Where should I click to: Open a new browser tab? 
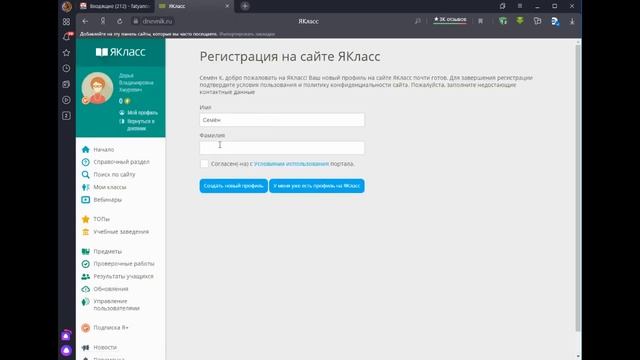[245, 6]
